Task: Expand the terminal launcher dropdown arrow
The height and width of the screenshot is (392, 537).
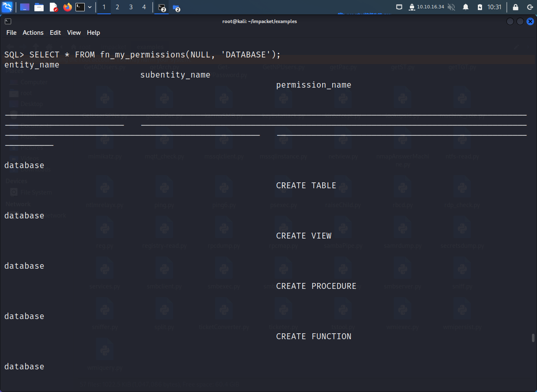Action: [x=90, y=7]
